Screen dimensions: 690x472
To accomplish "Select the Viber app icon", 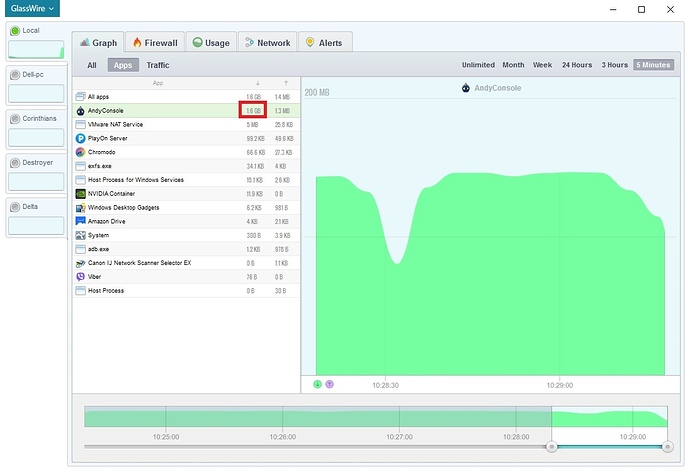I will (80, 276).
